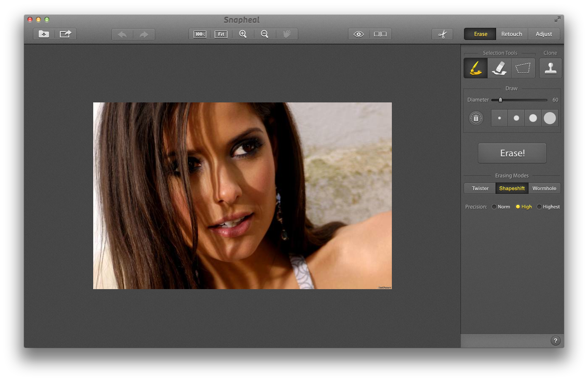Switch to the Adjust tab
This screenshot has height=381, width=588.
[x=544, y=34]
